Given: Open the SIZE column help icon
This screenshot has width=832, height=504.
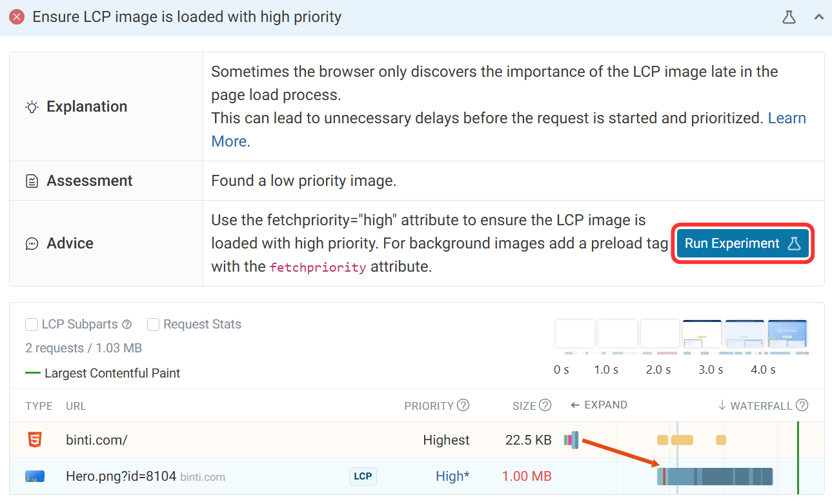Looking at the screenshot, I should tap(546, 405).
